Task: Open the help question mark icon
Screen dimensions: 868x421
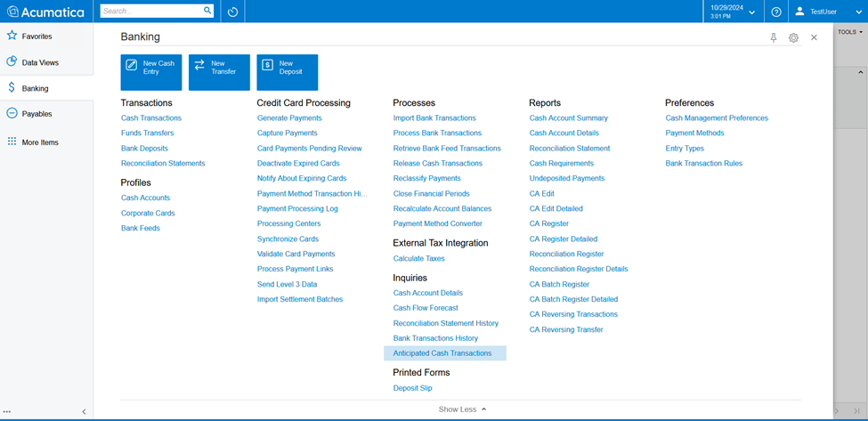Action: pyautogui.click(x=776, y=12)
